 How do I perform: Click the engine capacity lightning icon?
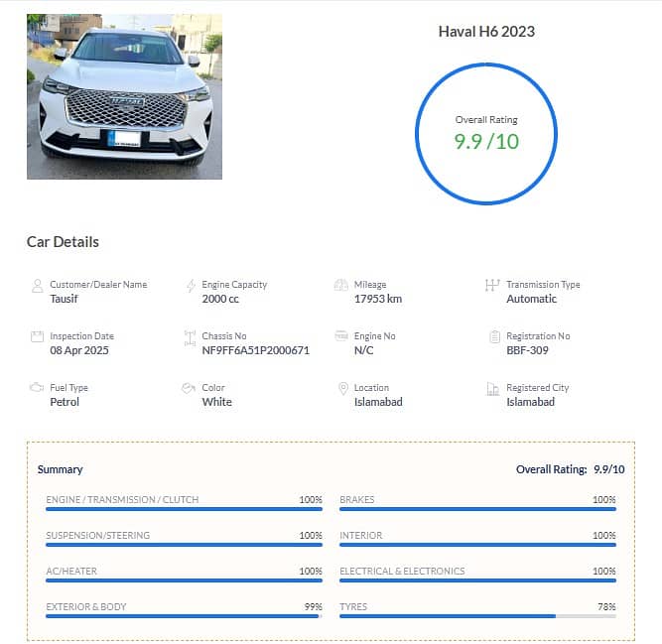pos(191,286)
